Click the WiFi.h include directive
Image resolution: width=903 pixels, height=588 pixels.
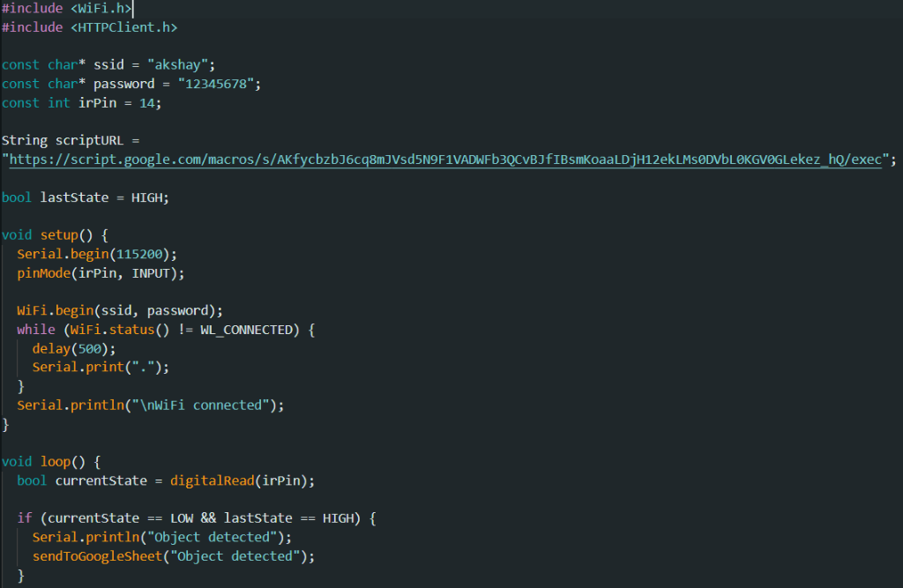pyautogui.click(x=66, y=8)
